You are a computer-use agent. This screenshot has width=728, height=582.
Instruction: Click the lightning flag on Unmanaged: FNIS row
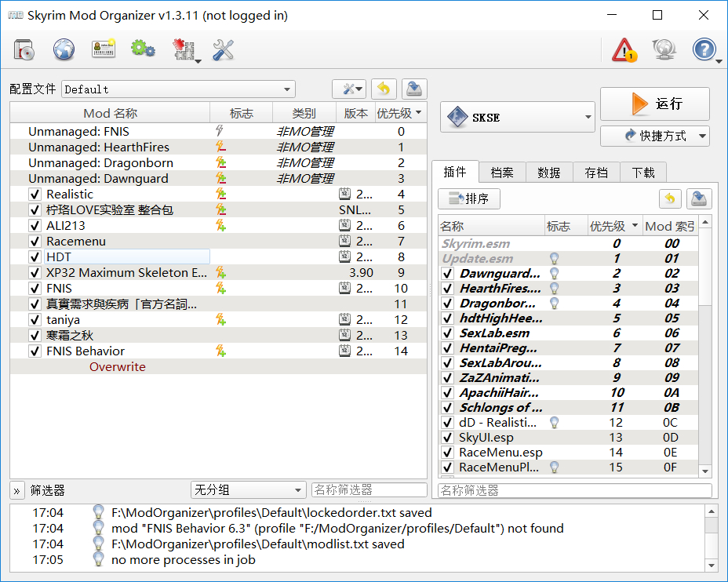point(220,131)
